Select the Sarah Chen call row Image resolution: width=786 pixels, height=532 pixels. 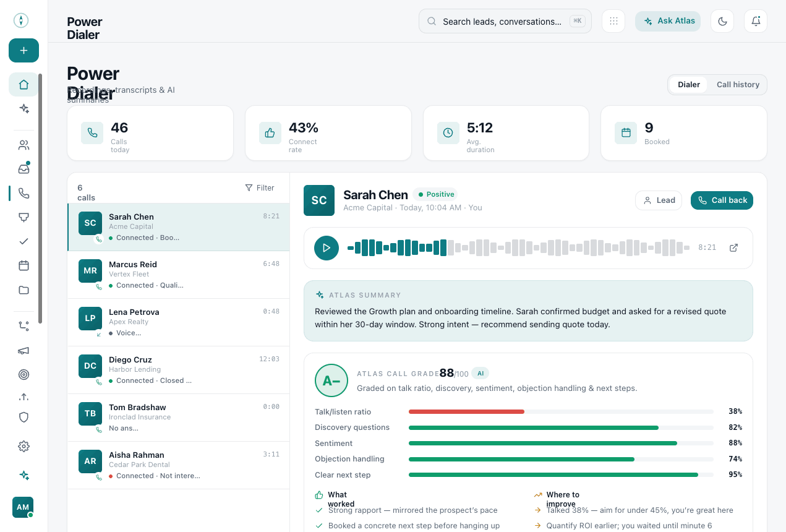[x=178, y=227]
